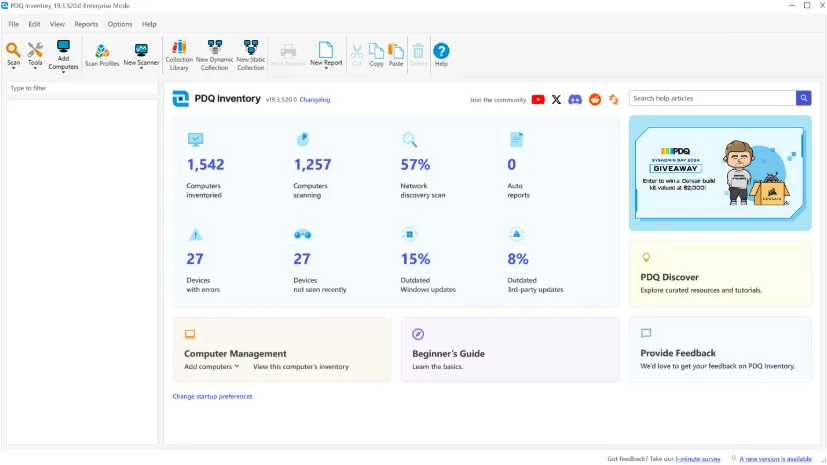This screenshot has width=827, height=465.
Task: Open the X (Twitter) community icon
Action: 556,100
